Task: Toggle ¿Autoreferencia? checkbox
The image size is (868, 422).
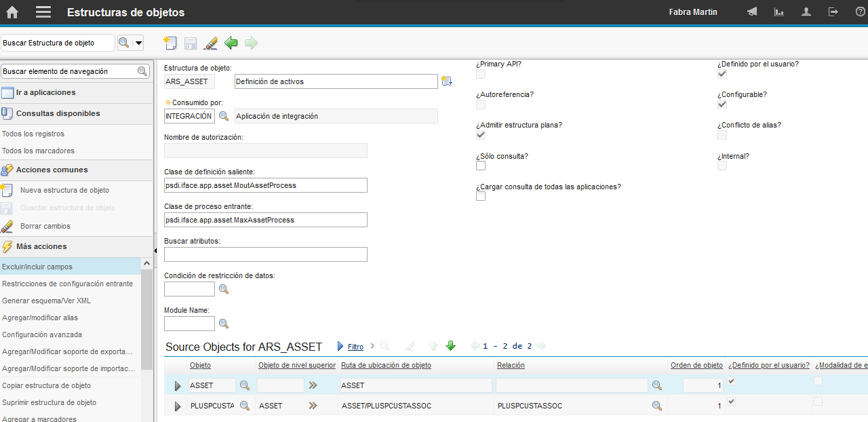Action: pyautogui.click(x=481, y=104)
